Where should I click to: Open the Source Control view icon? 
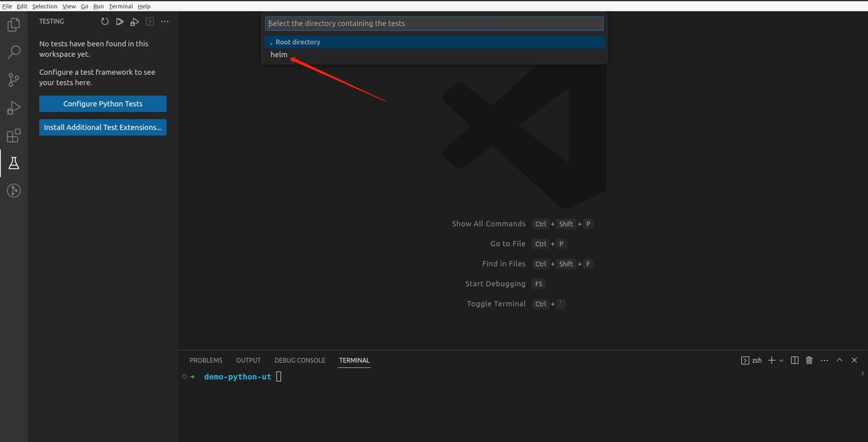[14, 80]
